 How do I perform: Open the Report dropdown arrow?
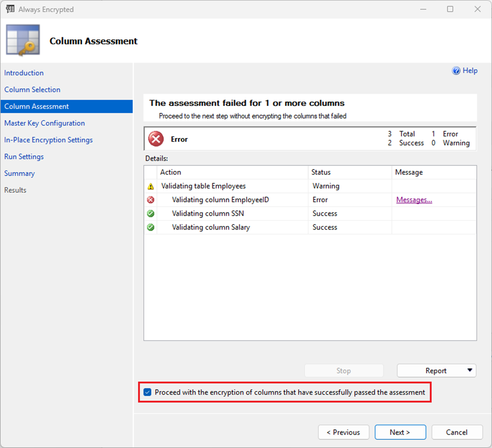click(470, 370)
